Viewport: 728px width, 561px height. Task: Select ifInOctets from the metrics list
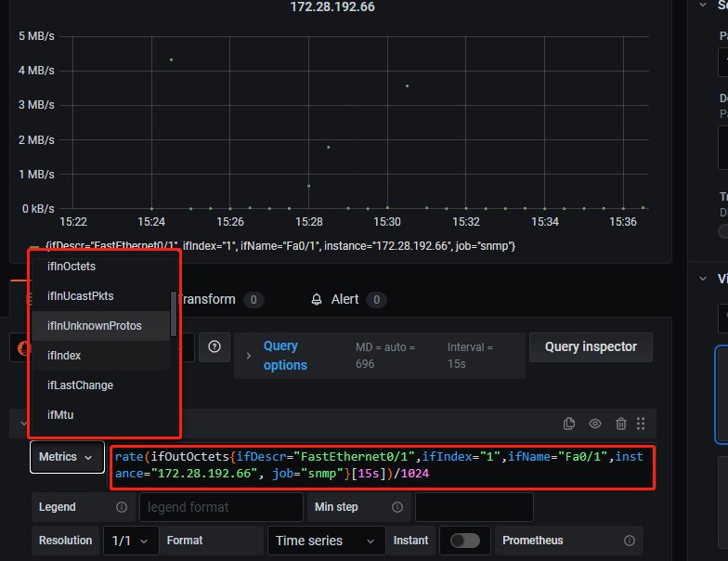coord(100,267)
